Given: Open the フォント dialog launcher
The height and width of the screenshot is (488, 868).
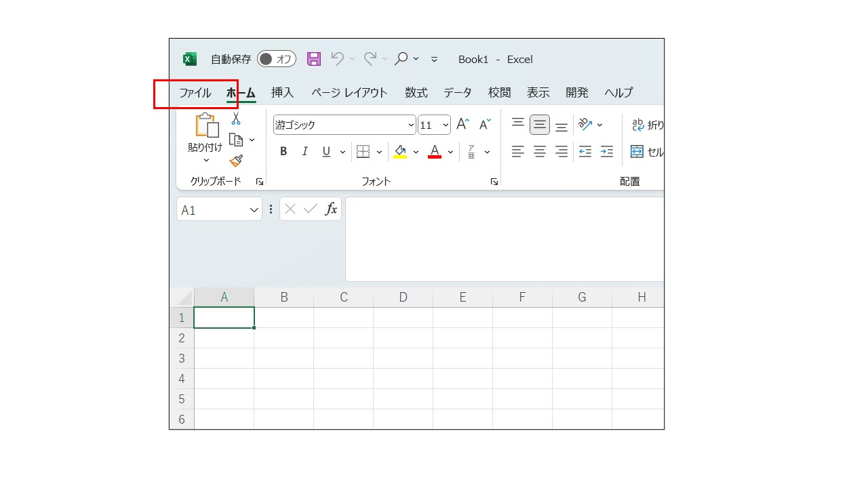Looking at the screenshot, I should tap(494, 182).
